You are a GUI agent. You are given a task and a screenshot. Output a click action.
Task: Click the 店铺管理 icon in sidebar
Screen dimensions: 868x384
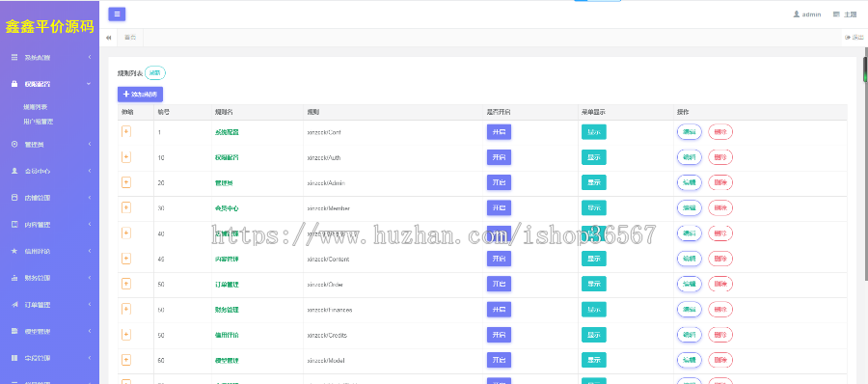14,197
